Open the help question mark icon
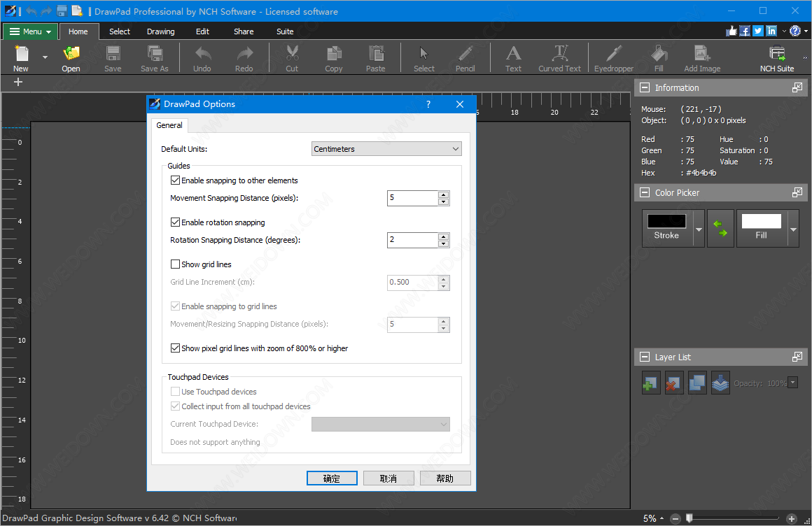The width and height of the screenshot is (812, 526). pyautogui.click(x=795, y=31)
